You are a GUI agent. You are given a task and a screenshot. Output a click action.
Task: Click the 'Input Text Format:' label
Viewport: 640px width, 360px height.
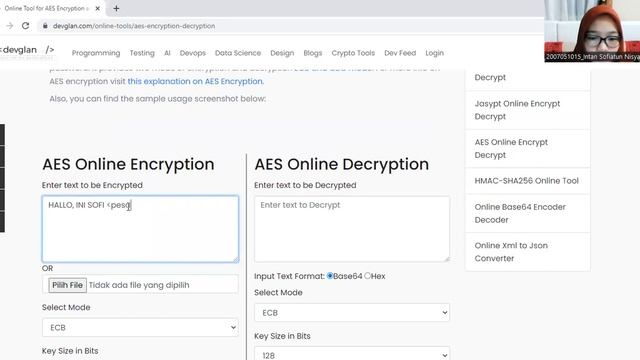[x=289, y=276]
